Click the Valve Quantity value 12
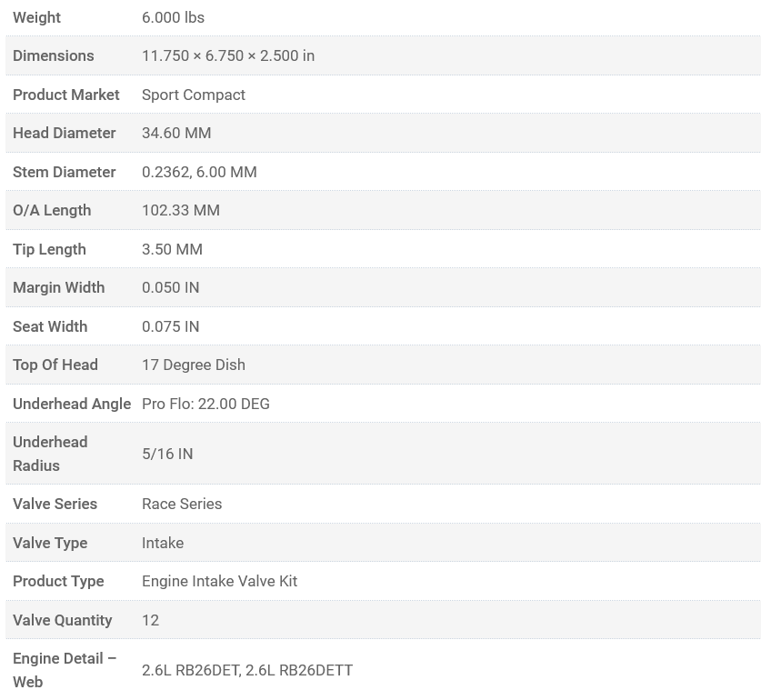761x700 pixels. [150, 620]
